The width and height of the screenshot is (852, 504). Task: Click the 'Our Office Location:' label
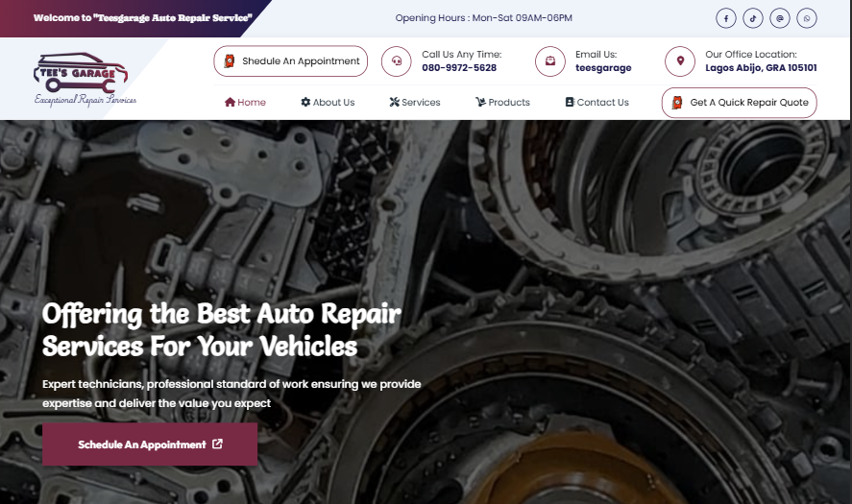tap(751, 55)
